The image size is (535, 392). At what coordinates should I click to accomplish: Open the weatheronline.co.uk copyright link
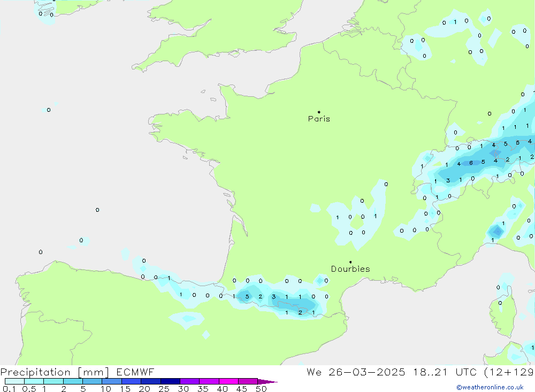[490, 387]
